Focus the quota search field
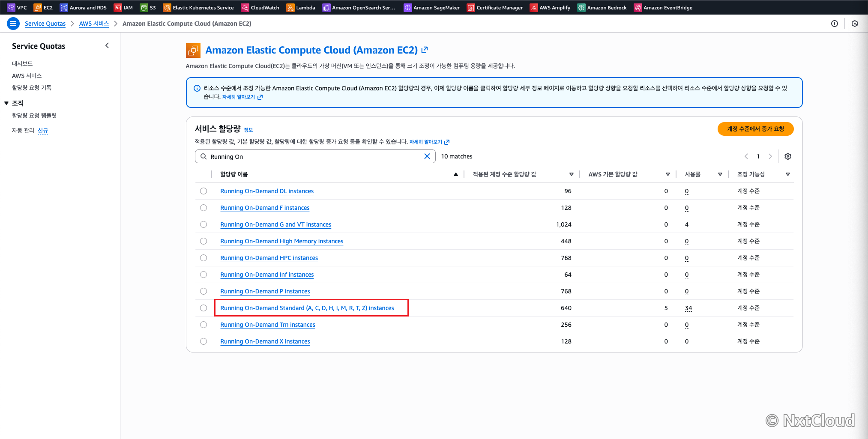Image resolution: width=868 pixels, height=439 pixels. pyautogui.click(x=315, y=156)
